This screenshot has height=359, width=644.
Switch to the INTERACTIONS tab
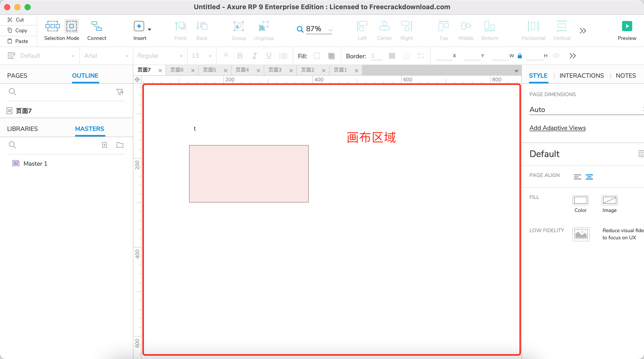click(581, 76)
